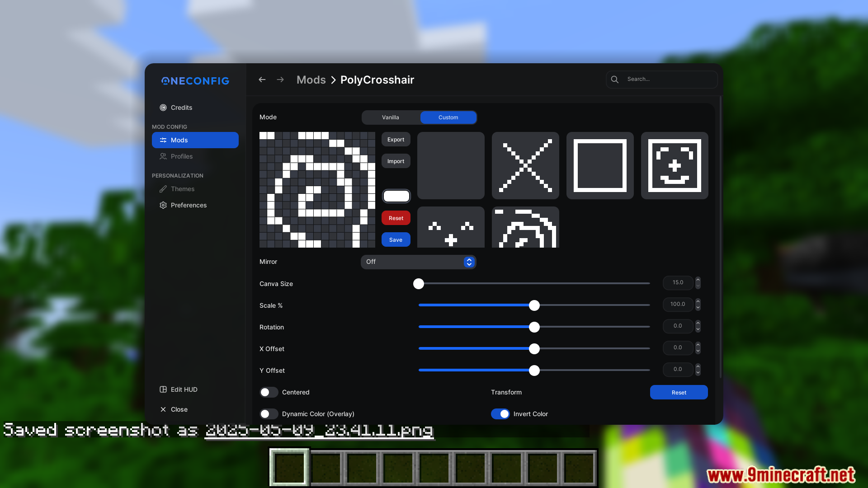868x488 pixels.
Task: Toggle the Centered switch
Action: click(269, 392)
